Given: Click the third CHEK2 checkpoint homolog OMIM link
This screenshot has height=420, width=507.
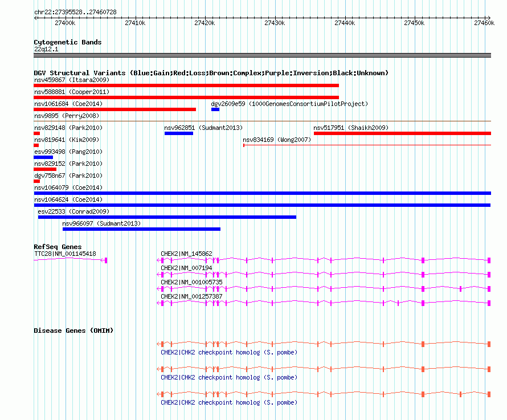Looking at the screenshot, I should [229, 402].
